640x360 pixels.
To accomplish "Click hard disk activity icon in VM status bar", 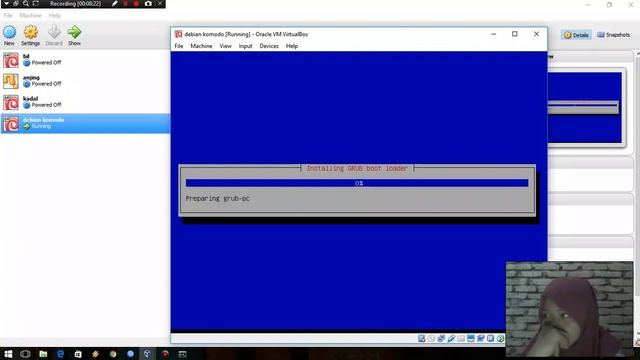I will (x=422, y=338).
